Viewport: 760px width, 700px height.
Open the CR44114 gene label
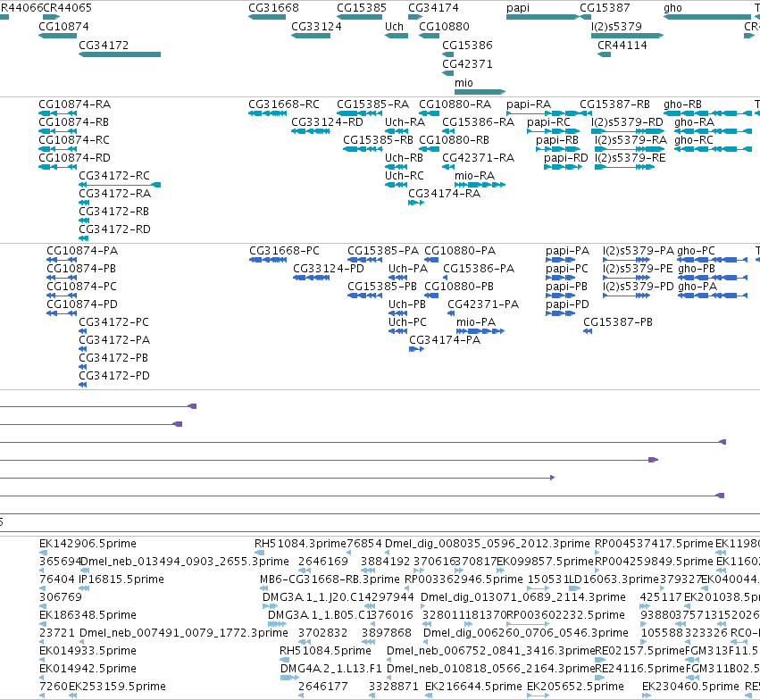click(622, 45)
